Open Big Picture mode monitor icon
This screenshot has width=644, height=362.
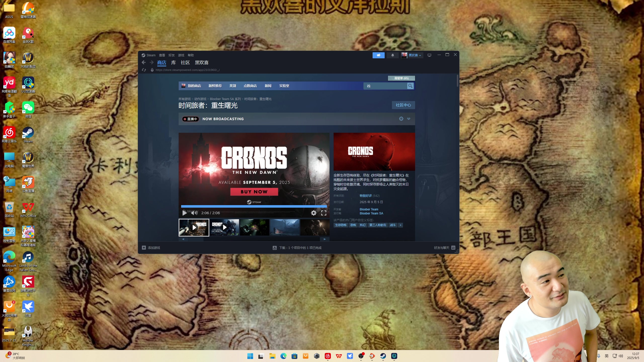(429, 55)
